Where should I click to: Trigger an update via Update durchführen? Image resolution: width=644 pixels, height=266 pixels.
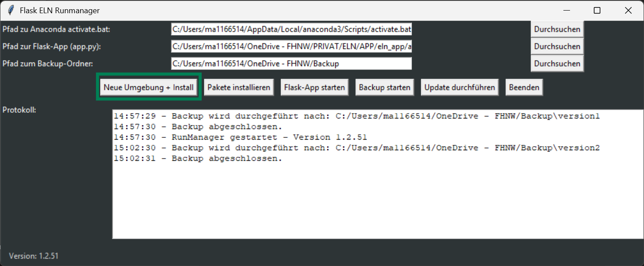tap(459, 87)
